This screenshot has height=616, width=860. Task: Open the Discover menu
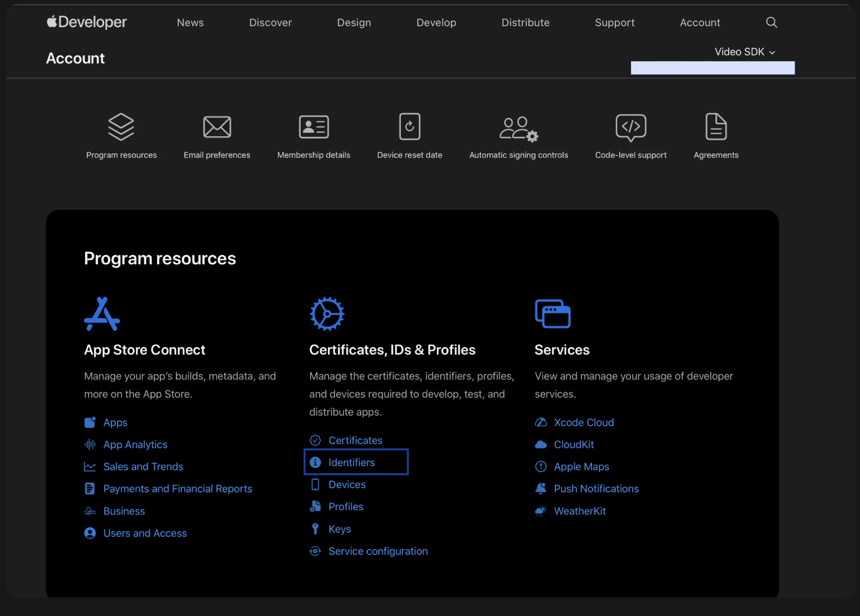270,23
